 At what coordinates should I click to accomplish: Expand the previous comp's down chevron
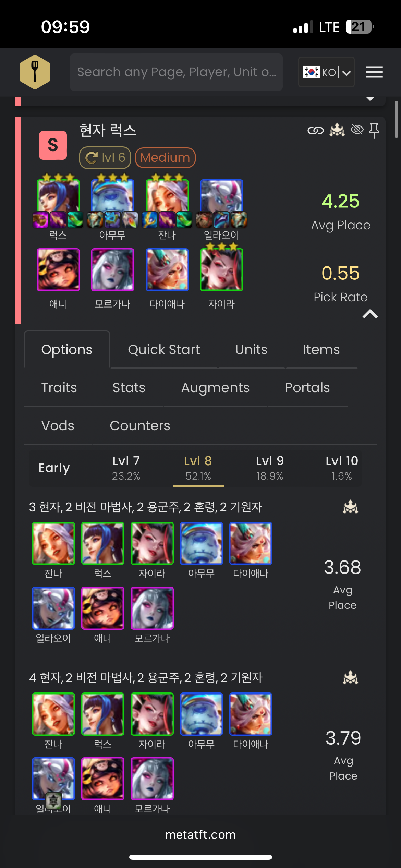tap(370, 99)
